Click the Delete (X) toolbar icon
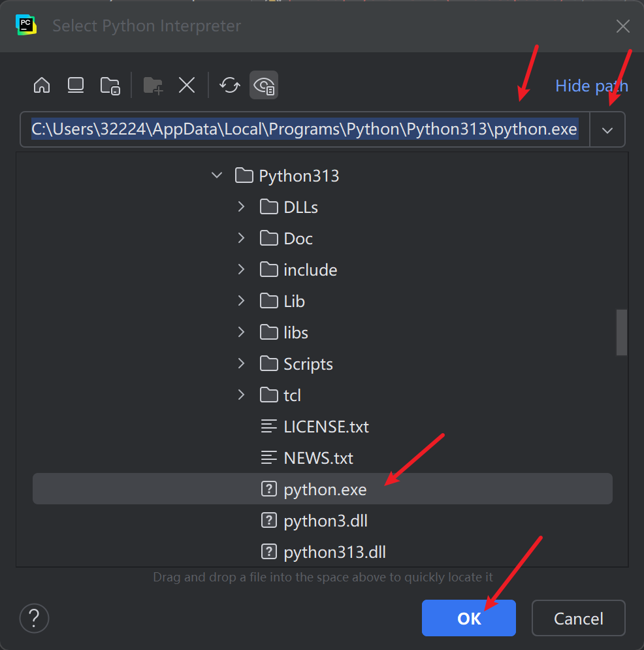This screenshot has height=650, width=644. point(187,86)
